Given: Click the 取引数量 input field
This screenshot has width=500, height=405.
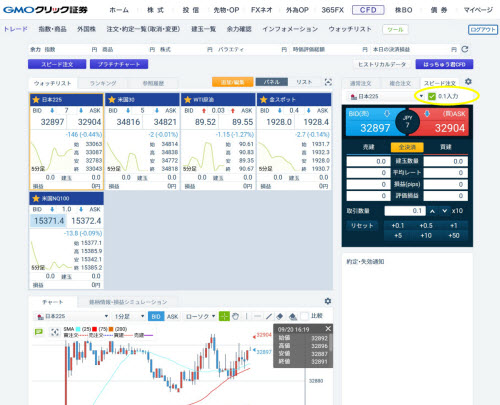Looking at the screenshot, I should [404, 211].
